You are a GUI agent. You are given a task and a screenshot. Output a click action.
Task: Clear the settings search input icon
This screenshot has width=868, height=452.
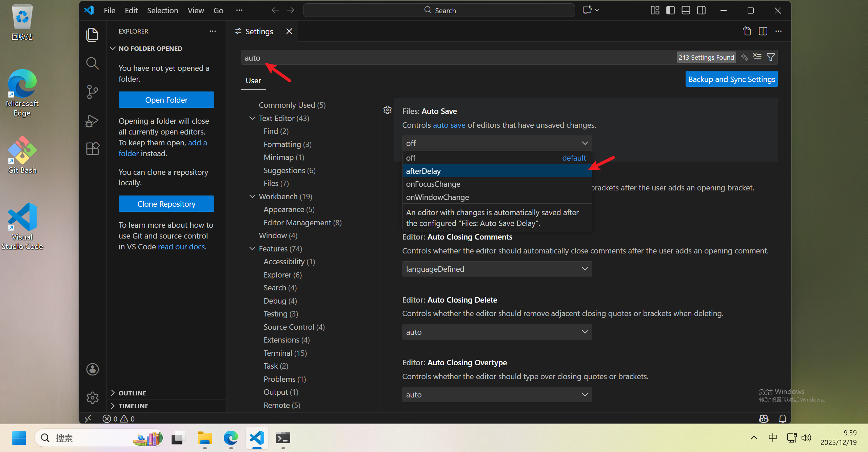click(757, 57)
